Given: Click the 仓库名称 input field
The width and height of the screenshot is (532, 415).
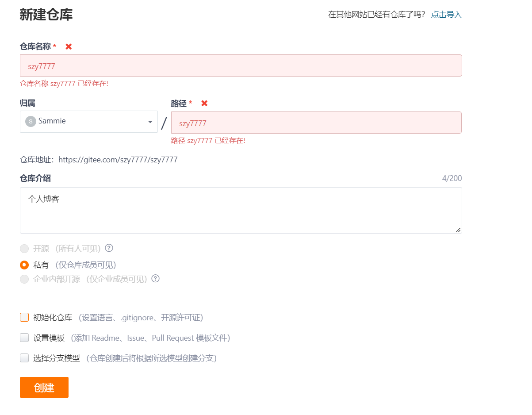Looking at the screenshot, I should tap(241, 65).
